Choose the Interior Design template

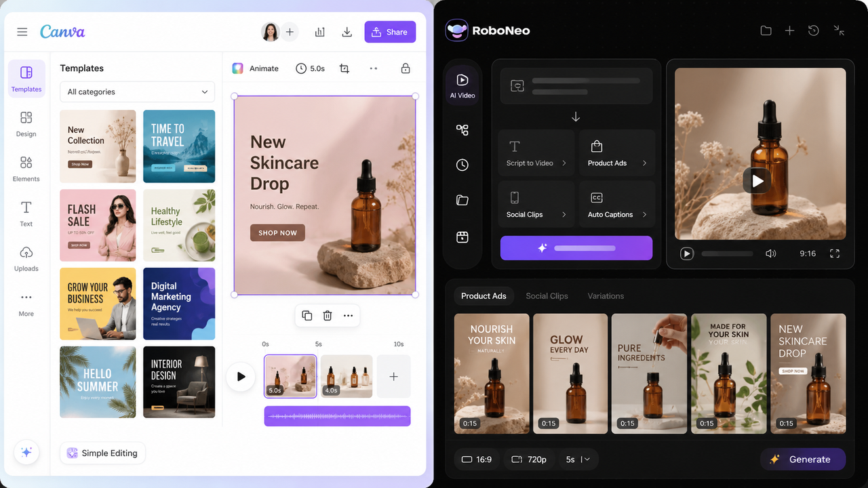179,382
